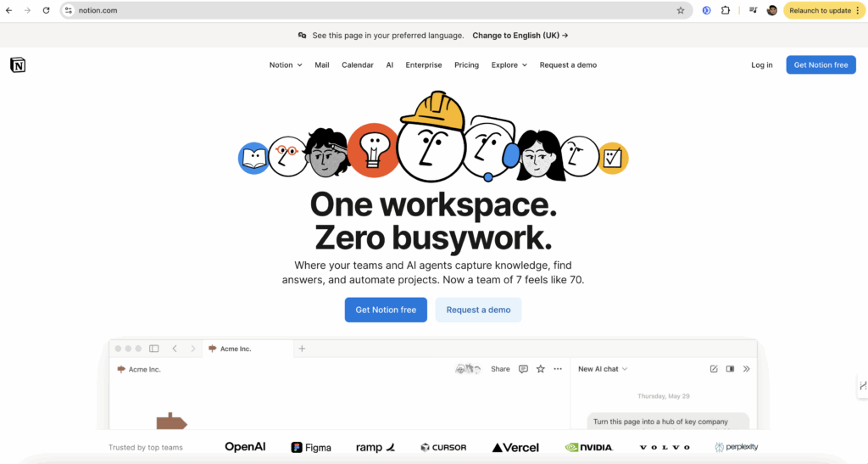Open the Enterprise menu item
868x464 pixels.
424,64
